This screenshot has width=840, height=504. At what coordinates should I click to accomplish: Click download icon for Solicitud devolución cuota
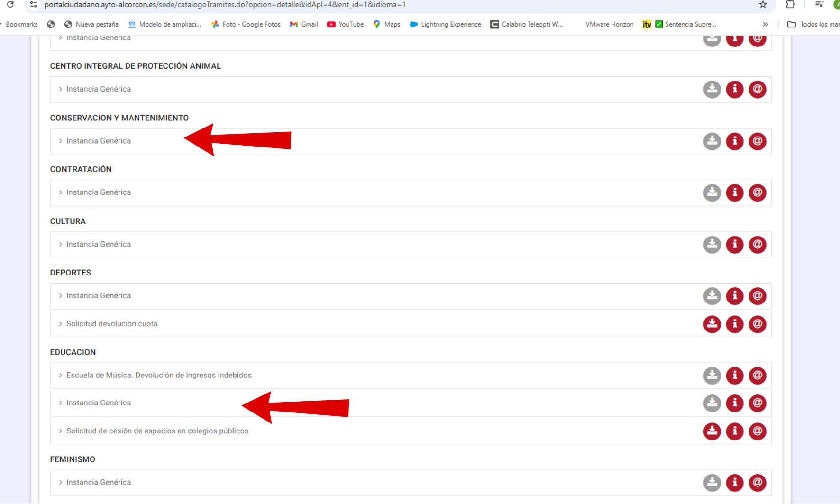click(x=712, y=324)
